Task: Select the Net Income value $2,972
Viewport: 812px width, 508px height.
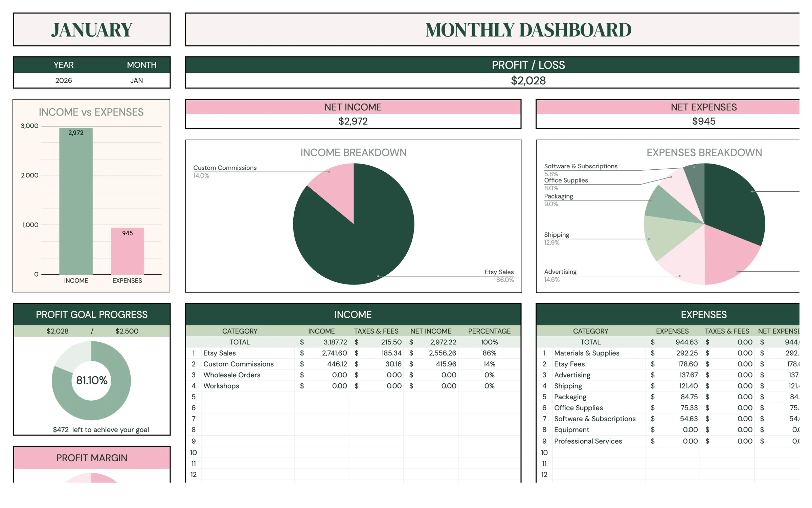Action: tap(353, 121)
